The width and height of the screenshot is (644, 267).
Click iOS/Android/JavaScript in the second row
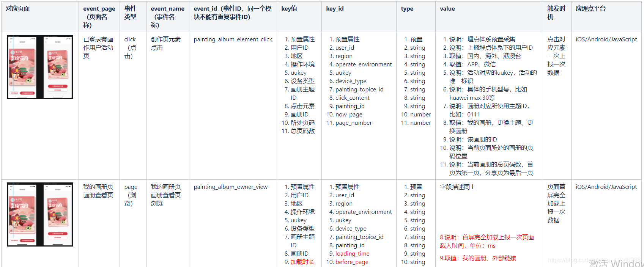tap(606, 187)
